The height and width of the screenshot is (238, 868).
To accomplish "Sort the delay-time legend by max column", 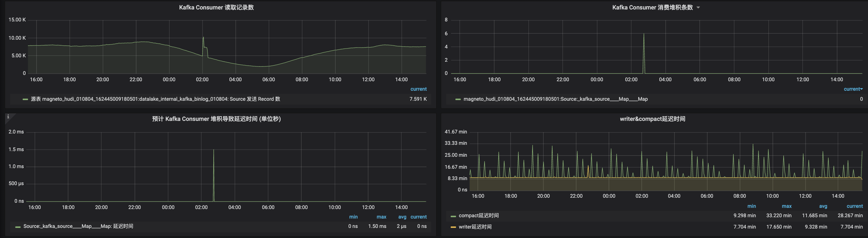I will tap(381, 217).
